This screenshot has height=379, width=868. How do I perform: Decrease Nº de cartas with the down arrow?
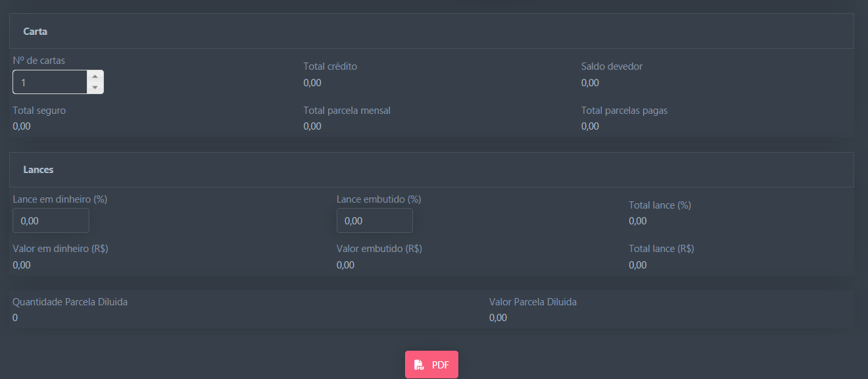click(x=95, y=88)
